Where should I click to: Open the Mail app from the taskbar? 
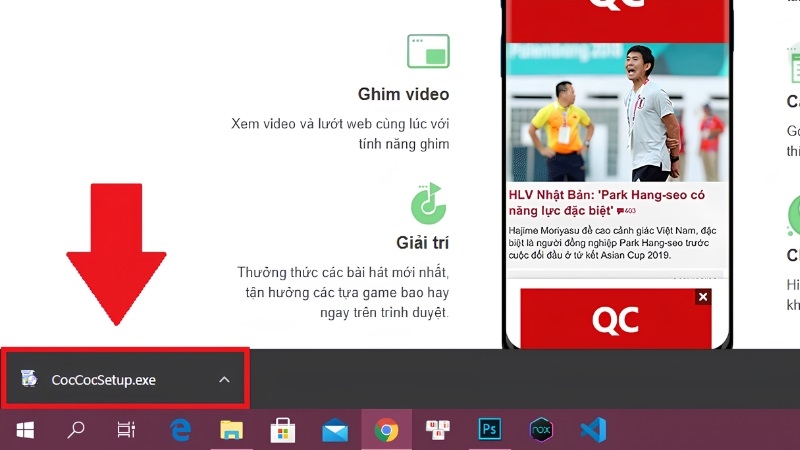click(x=335, y=431)
